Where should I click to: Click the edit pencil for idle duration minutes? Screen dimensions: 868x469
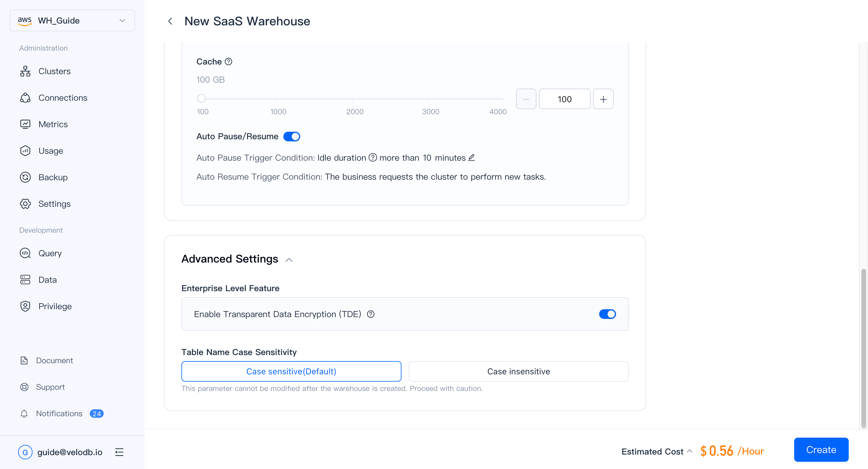click(472, 157)
